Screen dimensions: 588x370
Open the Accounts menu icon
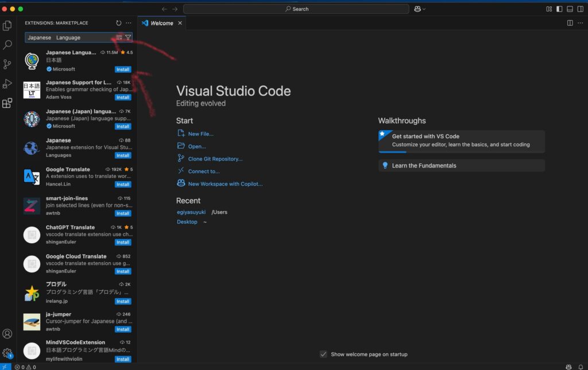(7, 333)
